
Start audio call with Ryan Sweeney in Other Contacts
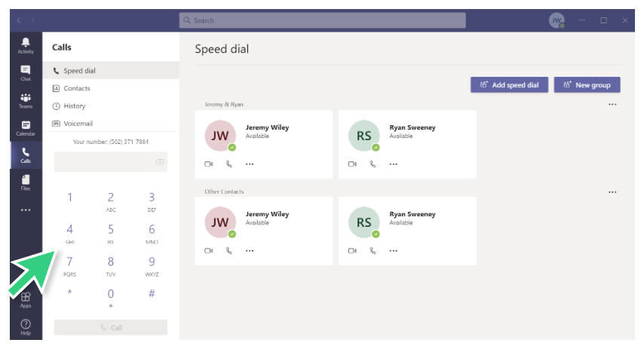(x=373, y=250)
